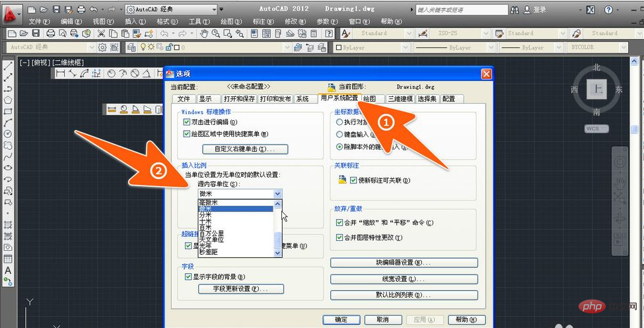Toggle 合并"缩放"和"平移"命令 checkbox
The image size is (644, 328).
pyautogui.click(x=339, y=222)
